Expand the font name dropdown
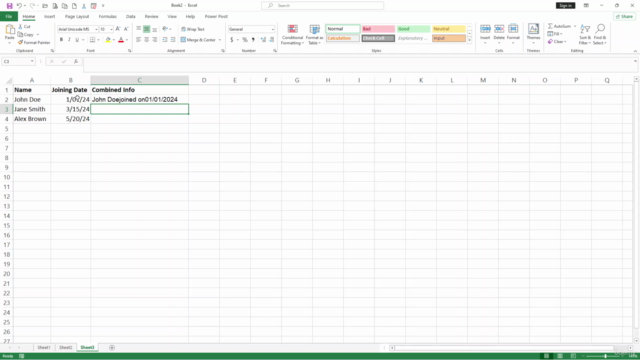This screenshot has height=360, width=640. point(96,29)
